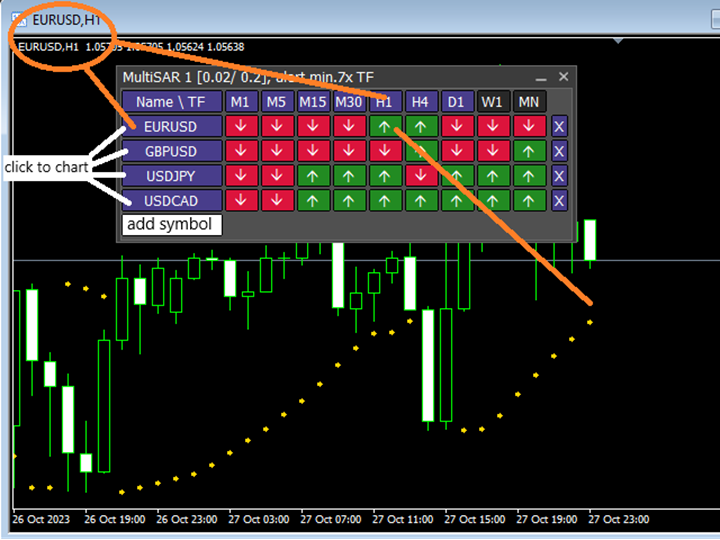Close the MultiSAR panel
Viewport: 720px width, 540px height.
[x=564, y=77]
